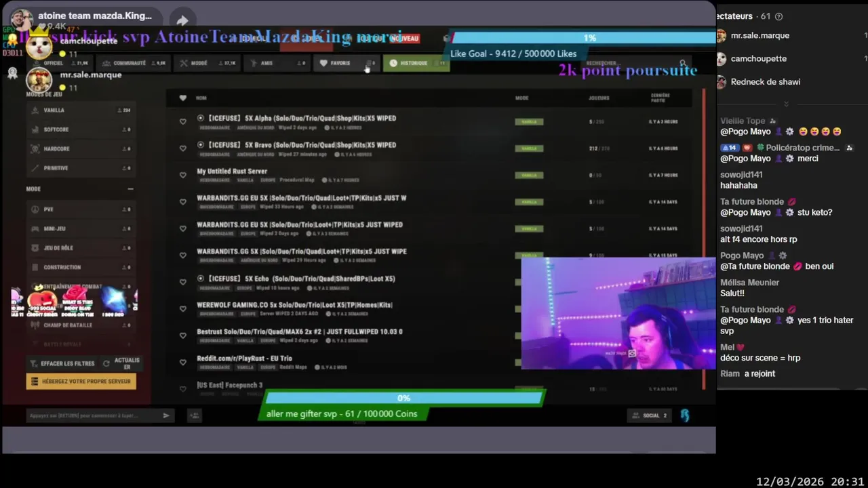Toggle PVE mode filter
The width and height of the screenshot is (868, 488).
pyautogui.click(x=81, y=209)
